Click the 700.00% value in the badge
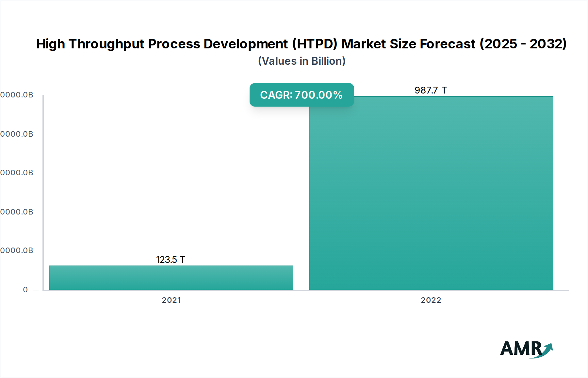Viewport: 588px width, 378px height. (x=318, y=95)
